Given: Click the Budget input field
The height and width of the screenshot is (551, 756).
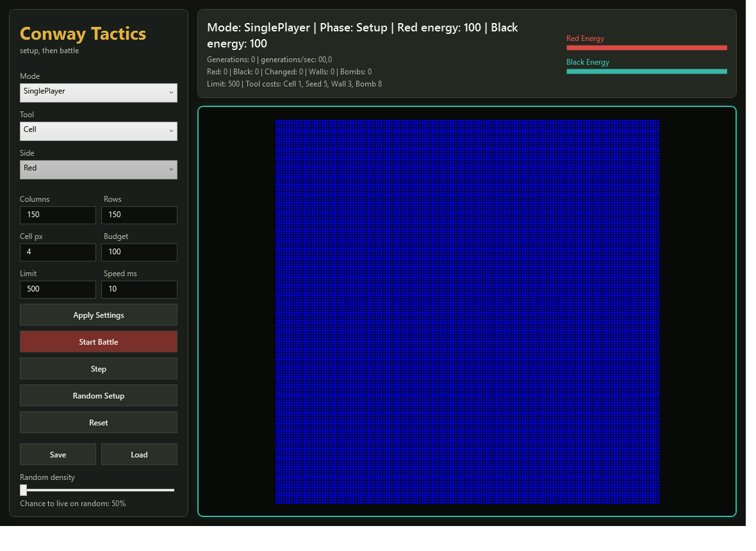Looking at the screenshot, I should (139, 252).
